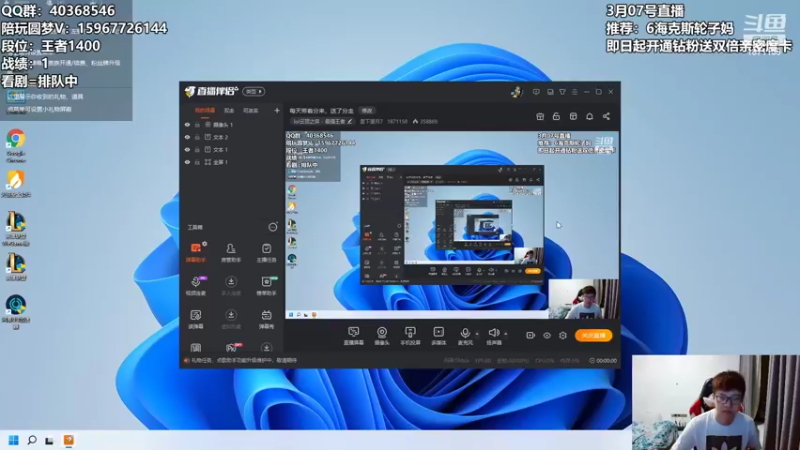Click the preview eye icon in bottom bar
This screenshot has width=800, height=450.
point(546,335)
